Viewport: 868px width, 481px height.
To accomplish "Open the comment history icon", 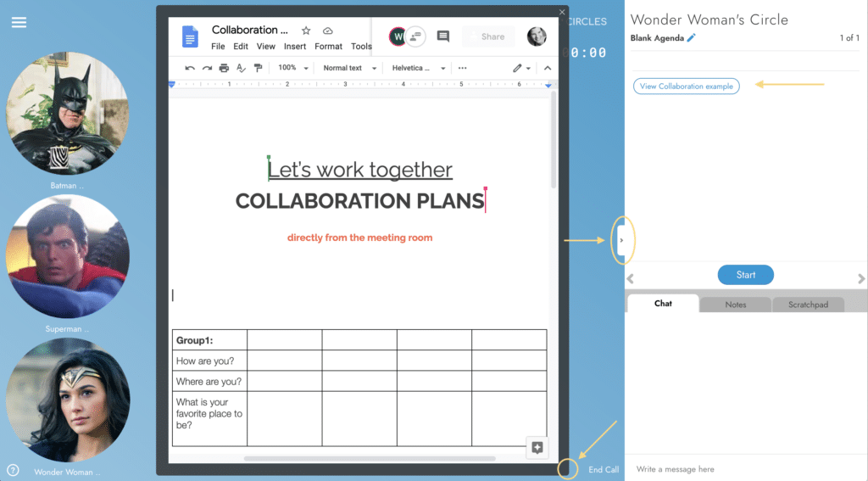I will pos(442,36).
